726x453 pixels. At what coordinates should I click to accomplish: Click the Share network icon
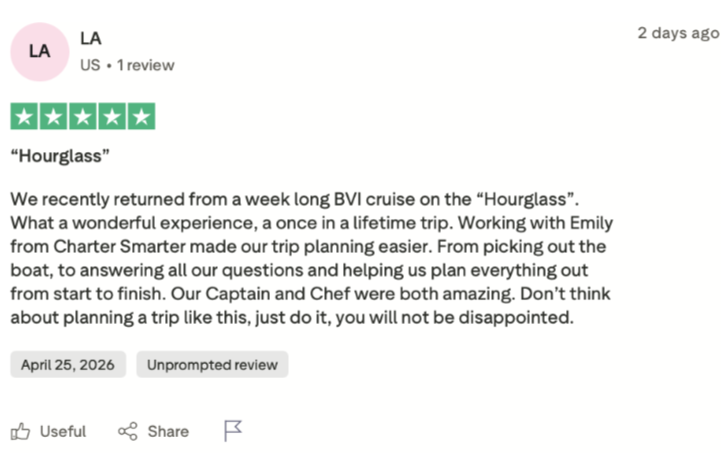(x=128, y=431)
